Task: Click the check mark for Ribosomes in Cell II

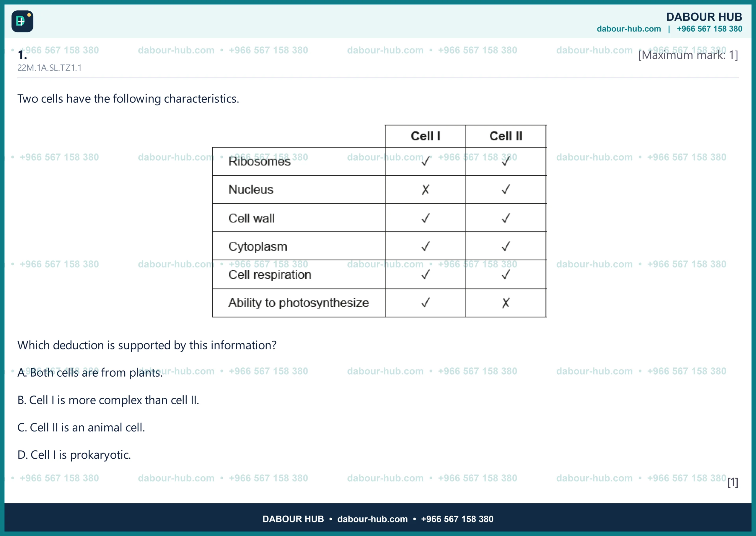Action: 506,161
